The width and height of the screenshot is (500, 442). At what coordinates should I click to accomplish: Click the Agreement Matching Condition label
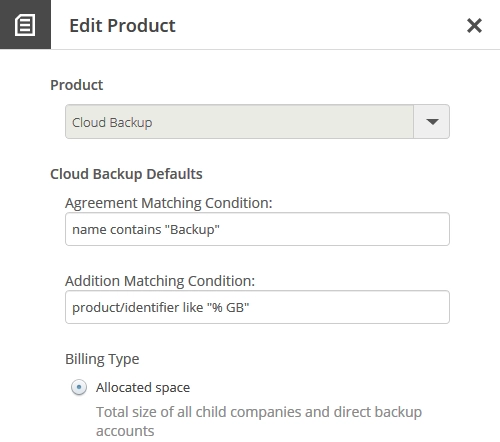click(x=169, y=203)
